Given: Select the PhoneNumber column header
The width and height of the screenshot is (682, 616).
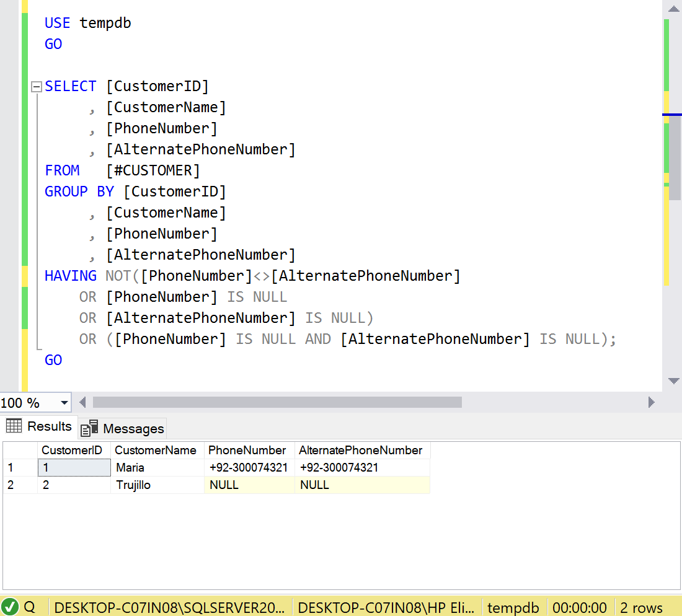Looking at the screenshot, I should click(247, 451).
